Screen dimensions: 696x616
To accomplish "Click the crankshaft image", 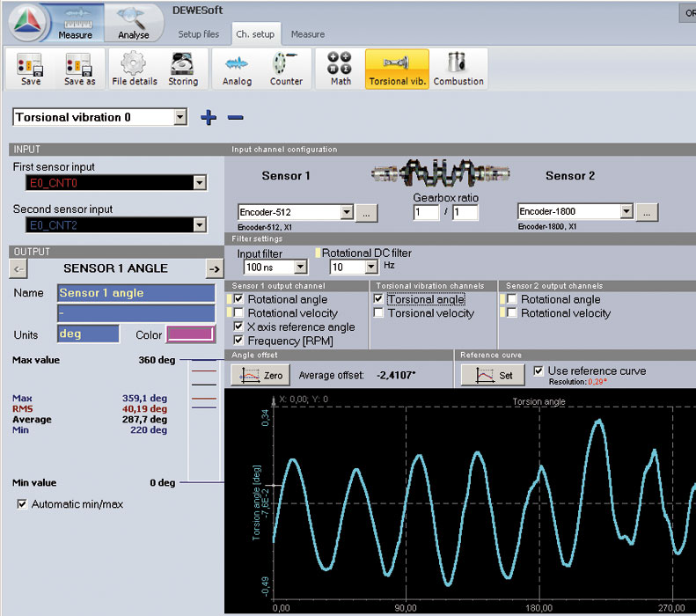I will pos(440,173).
